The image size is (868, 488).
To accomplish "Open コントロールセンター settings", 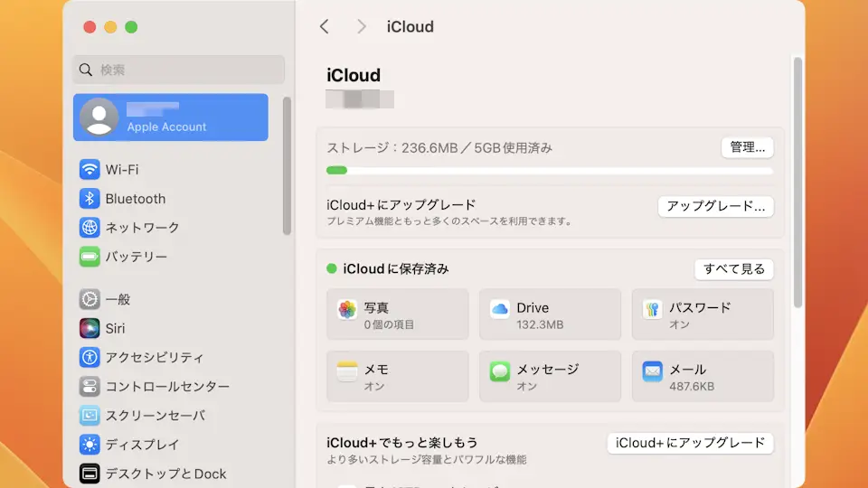I will tap(166, 387).
